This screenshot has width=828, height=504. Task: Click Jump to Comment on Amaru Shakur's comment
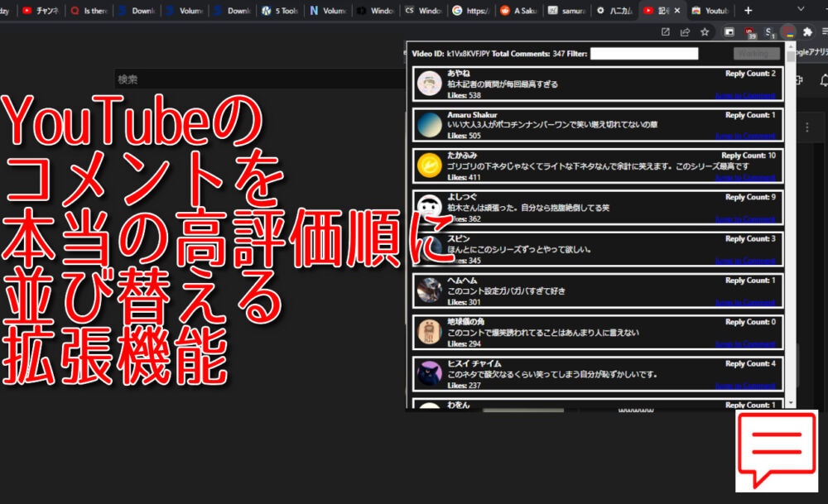pos(745,138)
